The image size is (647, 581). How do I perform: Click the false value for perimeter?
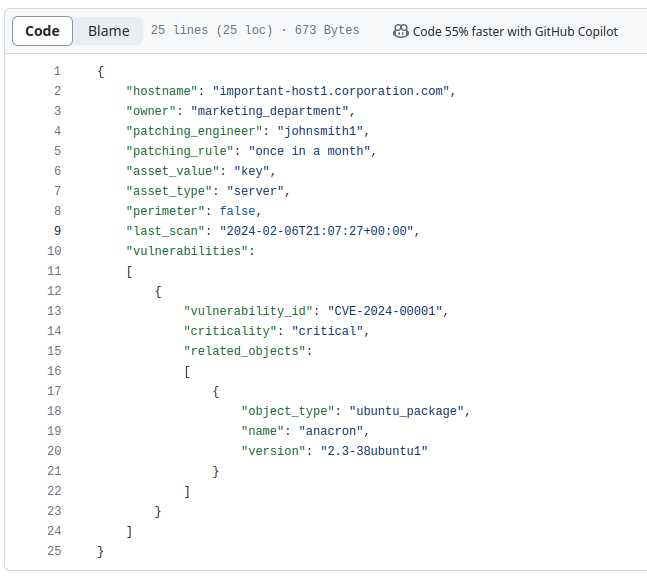[x=237, y=211]
